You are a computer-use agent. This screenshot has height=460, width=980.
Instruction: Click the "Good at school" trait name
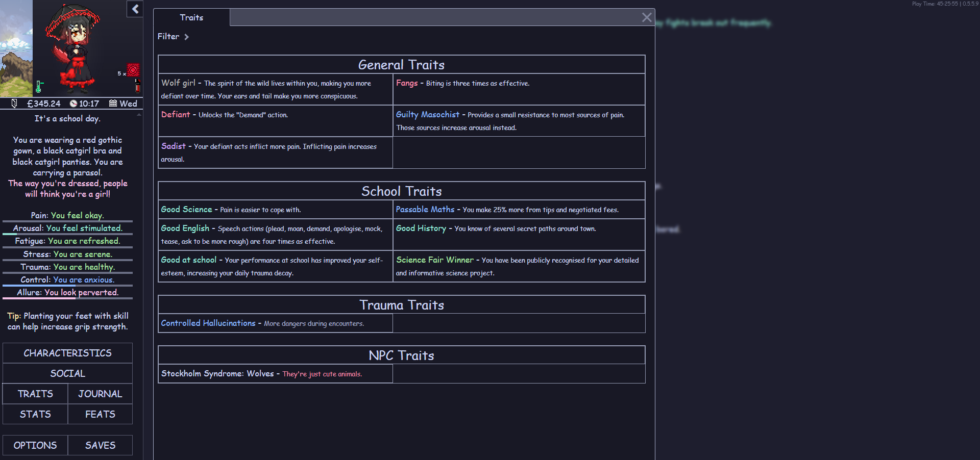point(189,260)
